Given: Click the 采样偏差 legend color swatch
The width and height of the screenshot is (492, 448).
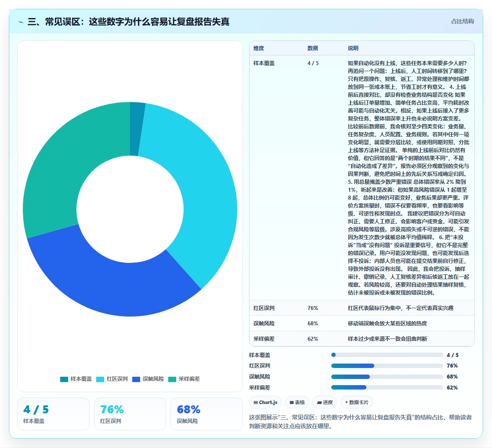Looking at the screenshot, I should coord(172,379).
